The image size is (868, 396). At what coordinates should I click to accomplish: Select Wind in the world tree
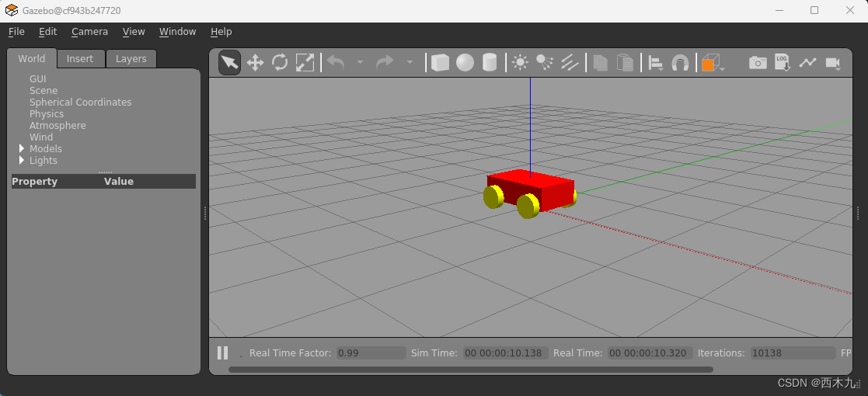point(41,137)
